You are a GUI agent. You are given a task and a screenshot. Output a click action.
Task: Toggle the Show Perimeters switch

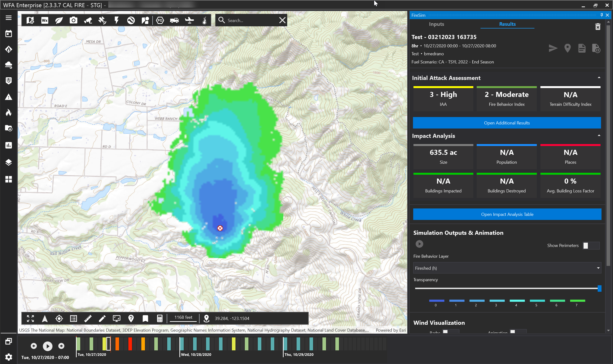click(x=591, y=246)
